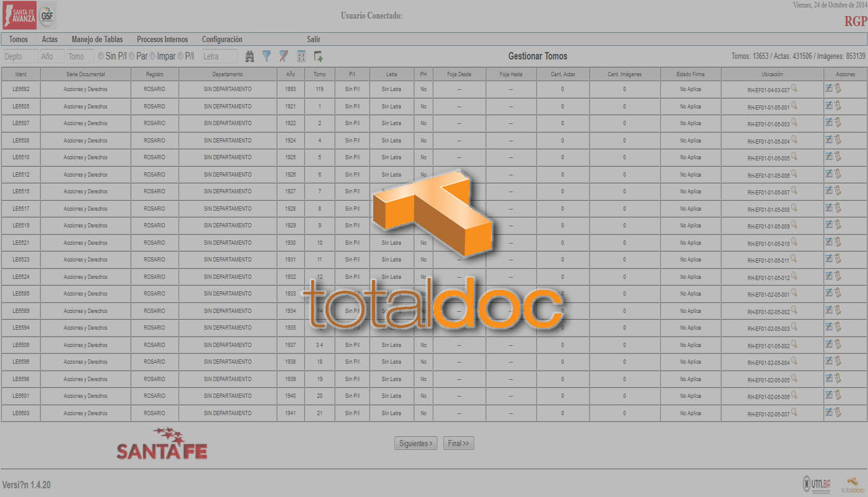Image resolution: width=868 pixels, height=497 pixels.
Task: Click the Santa Fe logo below table
Action: point(162,444)
